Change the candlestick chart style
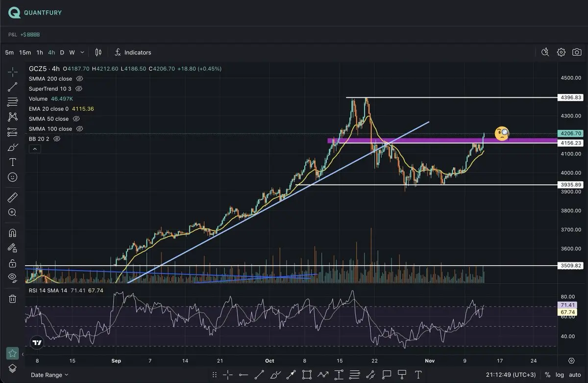Screen dimensions: 588x383 (98, 52)
